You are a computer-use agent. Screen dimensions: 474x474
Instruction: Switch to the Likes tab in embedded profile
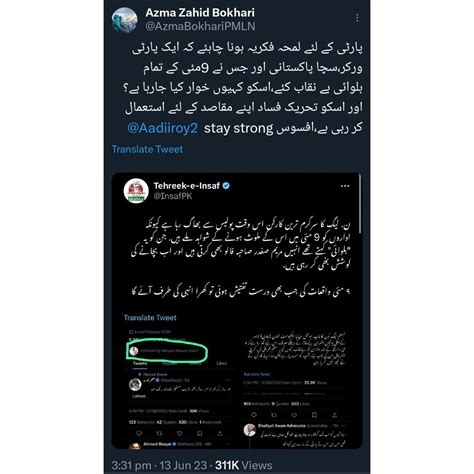coord(222,364)
